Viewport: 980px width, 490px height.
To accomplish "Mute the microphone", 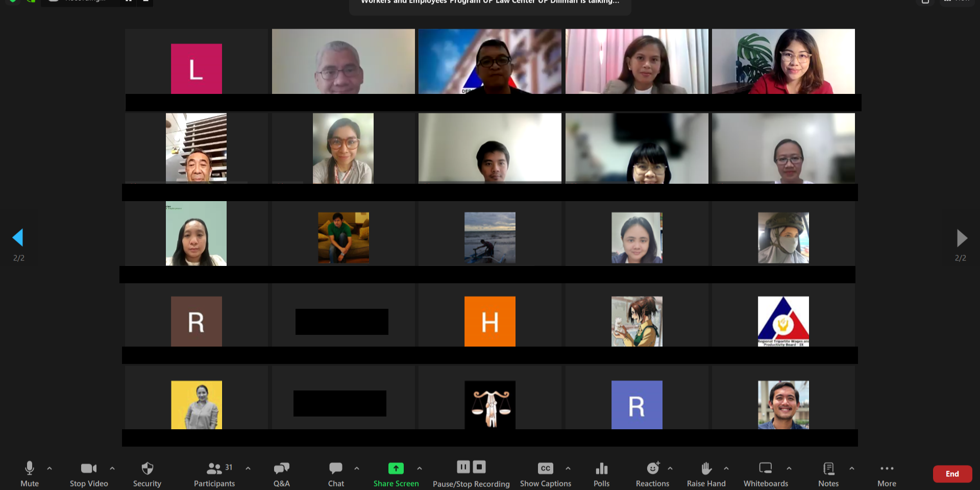I will tap(30, 474).
